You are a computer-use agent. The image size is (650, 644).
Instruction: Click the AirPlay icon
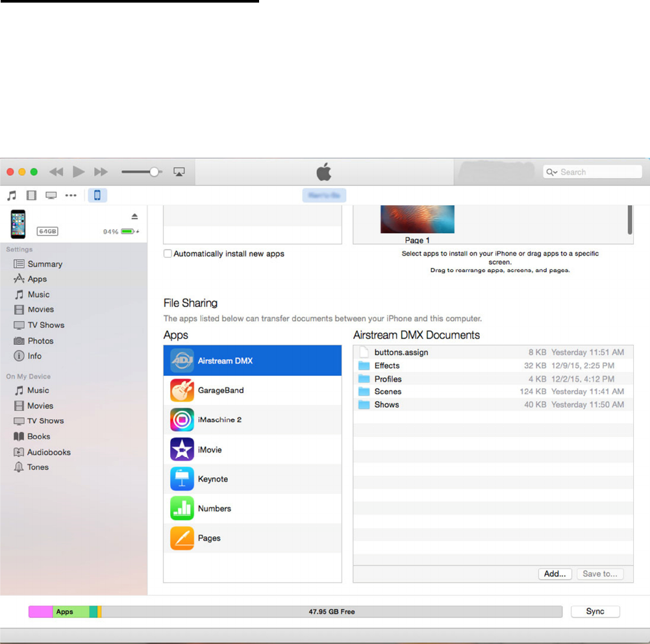pos(179,171)
